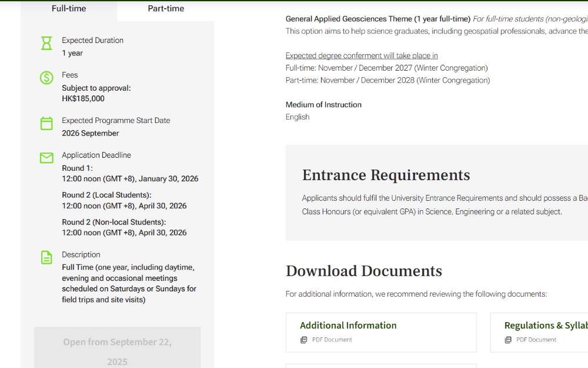Click the envelope Application Deadline icon

pyautogui.click(x=46, y=158)
